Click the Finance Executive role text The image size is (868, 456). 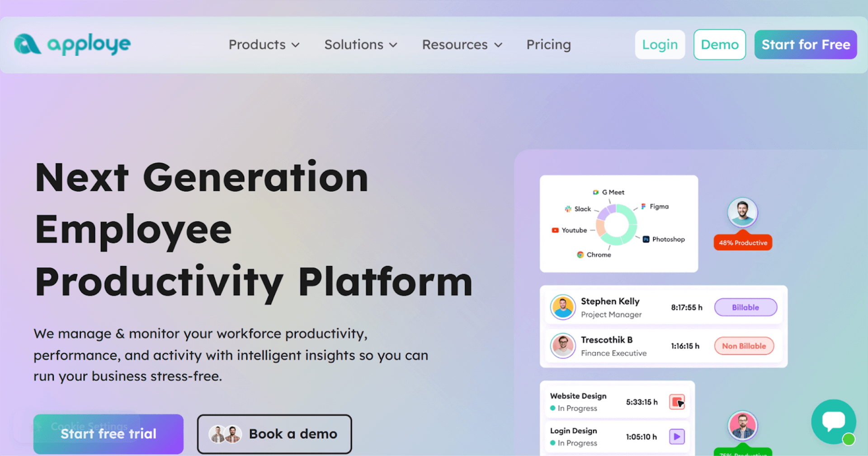pos(614,353)
